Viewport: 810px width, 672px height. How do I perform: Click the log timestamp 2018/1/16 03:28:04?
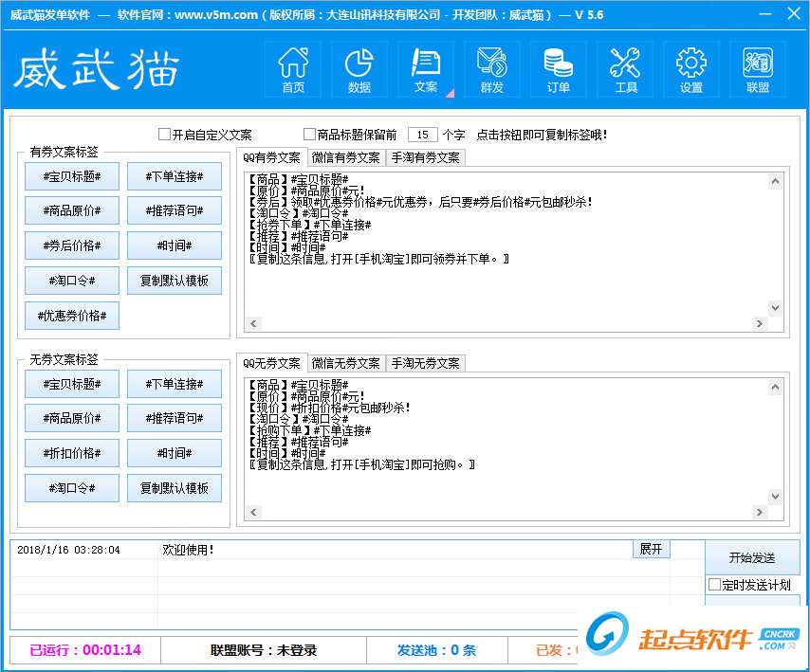(x=68, y=550)
